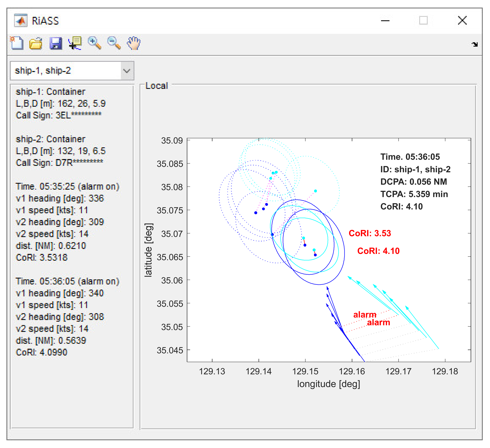
Task: Maximize the RiASS window
Action: [423, 21]
